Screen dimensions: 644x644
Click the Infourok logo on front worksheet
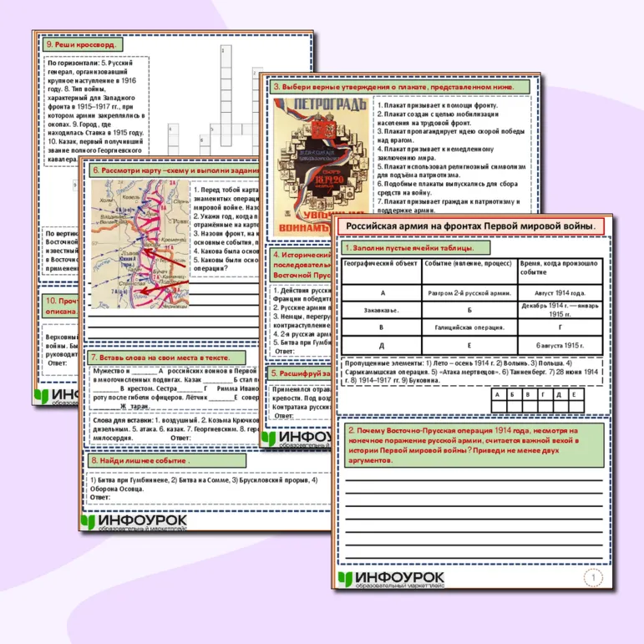point(391,579)
